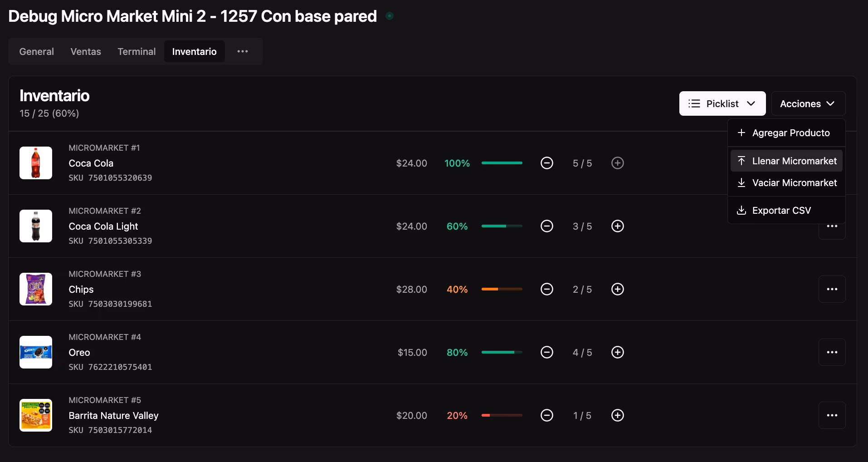The image size is (868, 462).
Task: Open more options for Barrita Nature Valley
Action: coord(832,415)
